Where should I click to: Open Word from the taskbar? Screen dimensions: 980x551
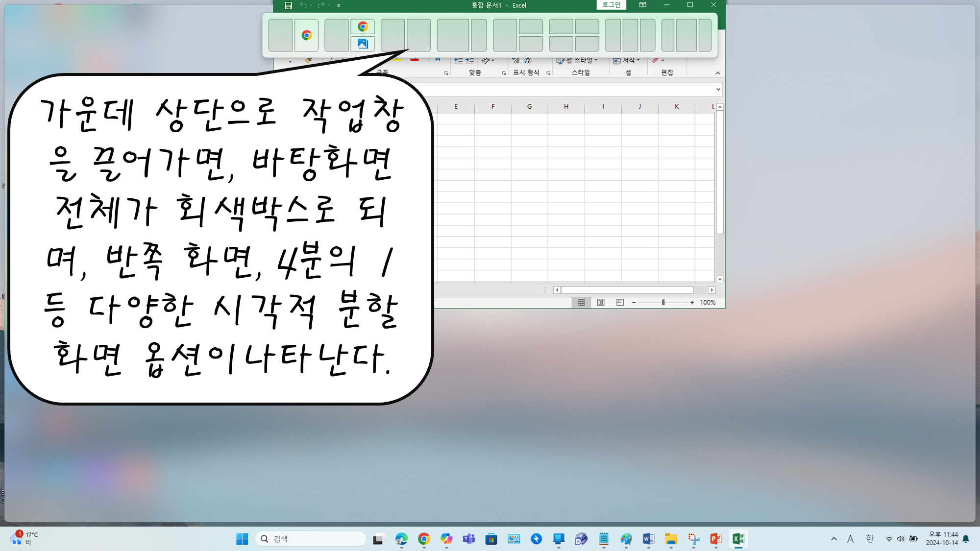coord(648,539)
